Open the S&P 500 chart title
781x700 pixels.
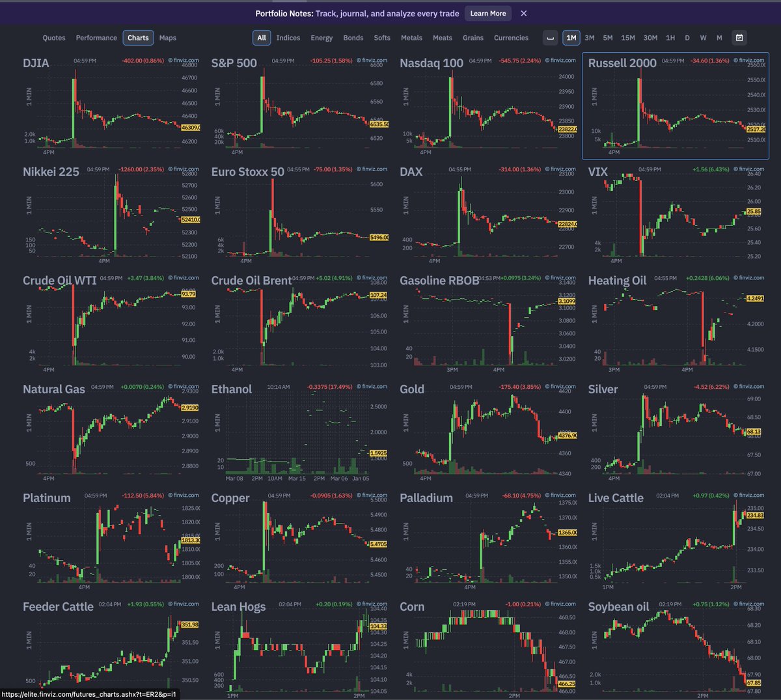point(234,63)
